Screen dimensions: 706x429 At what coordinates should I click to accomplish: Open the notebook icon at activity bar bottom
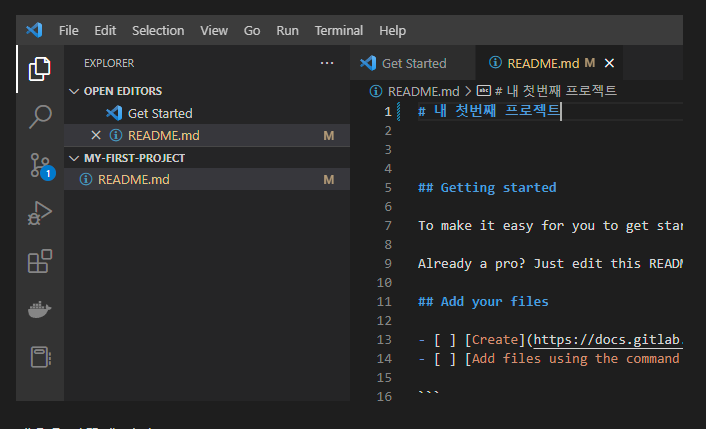(x=41, y=357)
